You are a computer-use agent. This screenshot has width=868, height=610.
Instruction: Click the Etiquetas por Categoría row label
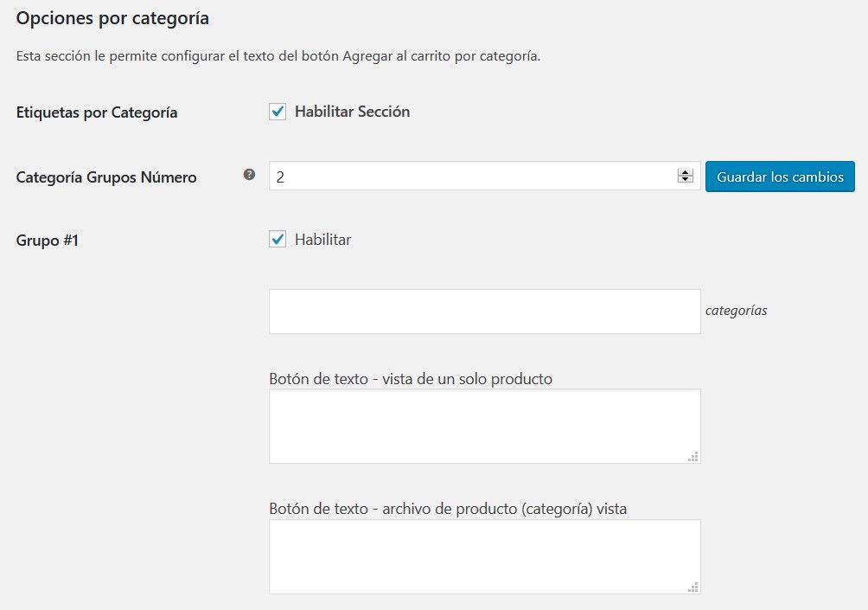tap(97, 112)
